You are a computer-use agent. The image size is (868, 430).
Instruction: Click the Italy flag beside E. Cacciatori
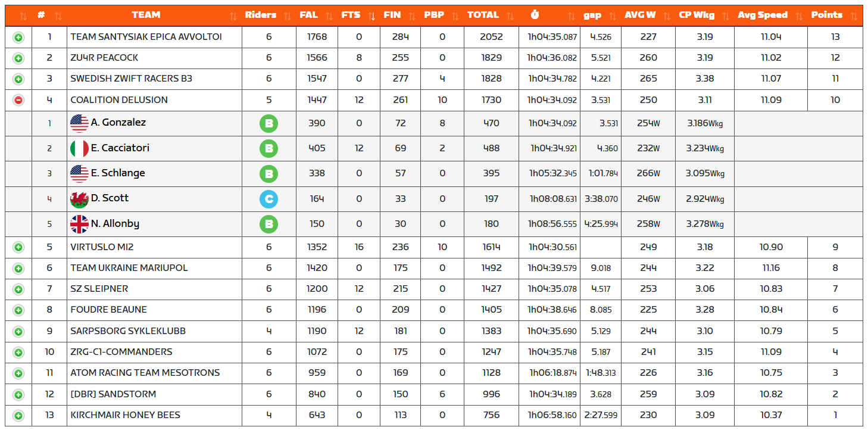point(79,148)
